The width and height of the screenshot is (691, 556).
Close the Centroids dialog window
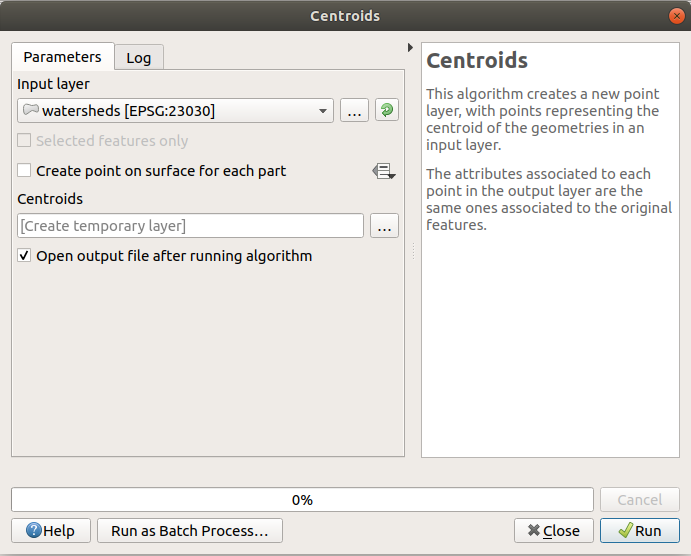(x=677, y=16)
